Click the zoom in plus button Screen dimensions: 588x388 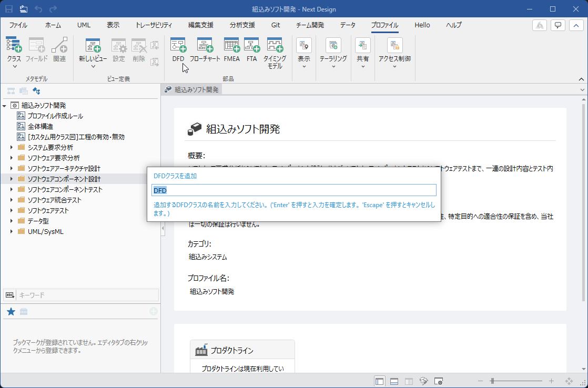pos(551,381)
